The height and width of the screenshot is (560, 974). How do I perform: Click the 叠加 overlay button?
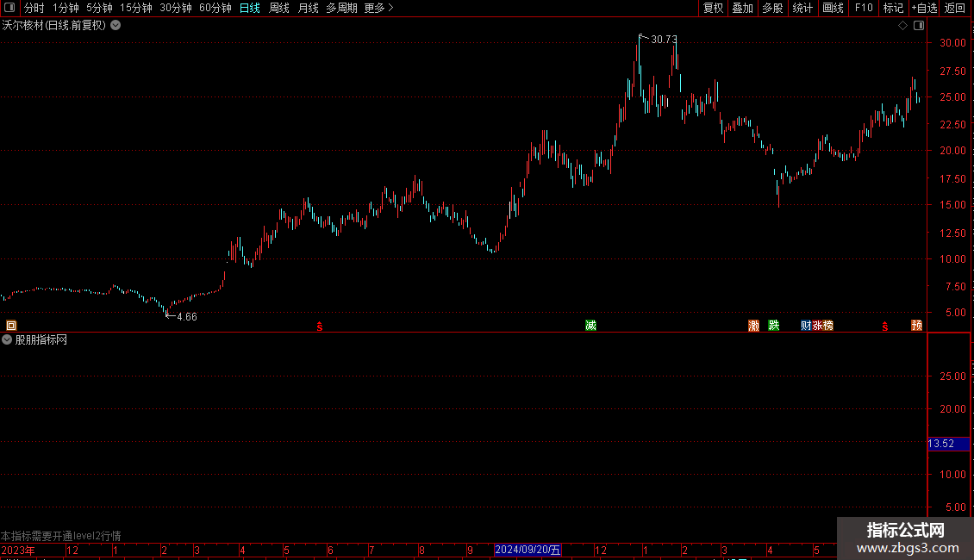[742, 8]
